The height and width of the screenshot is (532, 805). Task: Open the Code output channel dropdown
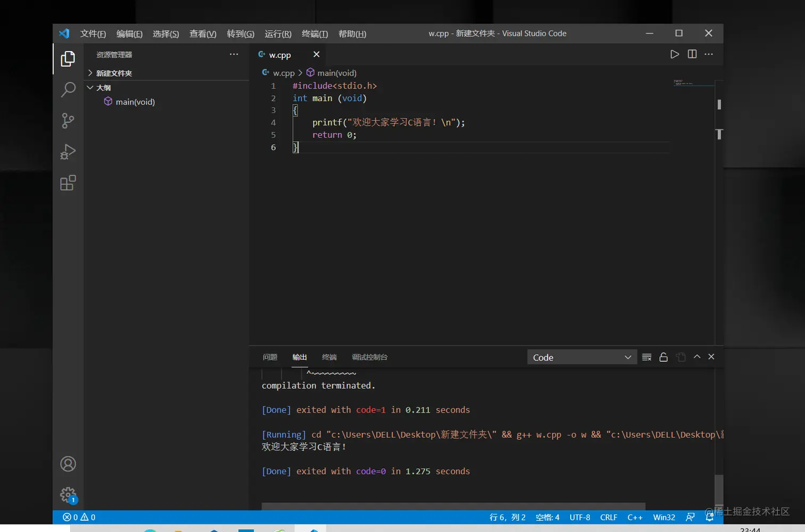[x=581, y=357]
